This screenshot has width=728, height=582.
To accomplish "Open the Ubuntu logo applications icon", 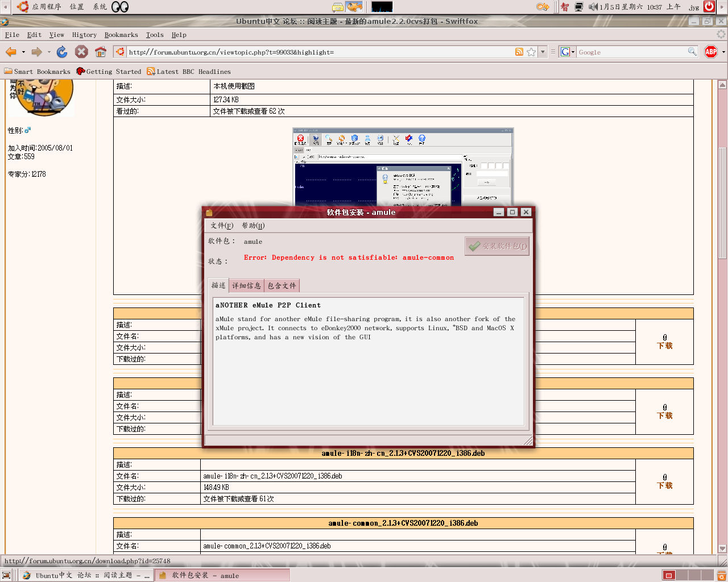I will [x=23, y=7].
